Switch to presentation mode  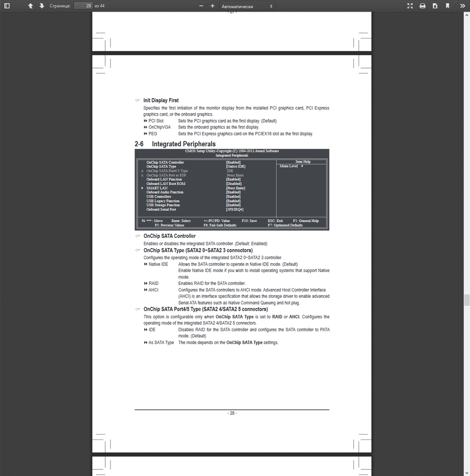click(410, 6)
